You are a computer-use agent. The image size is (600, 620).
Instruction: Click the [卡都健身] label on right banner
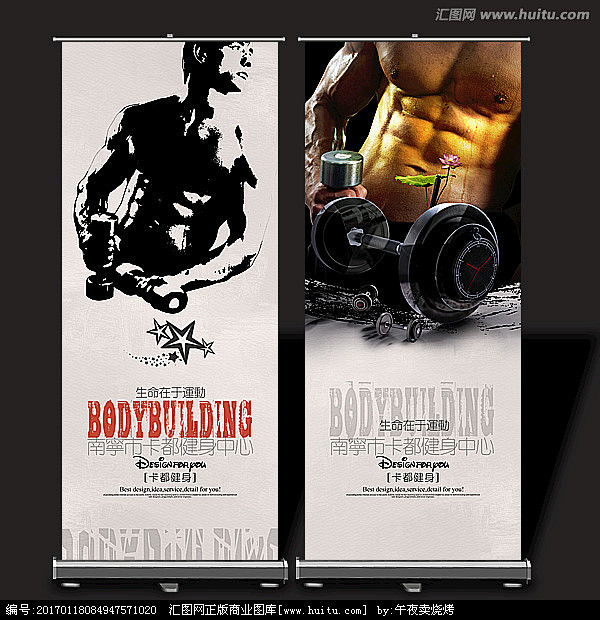pos(411,478)
